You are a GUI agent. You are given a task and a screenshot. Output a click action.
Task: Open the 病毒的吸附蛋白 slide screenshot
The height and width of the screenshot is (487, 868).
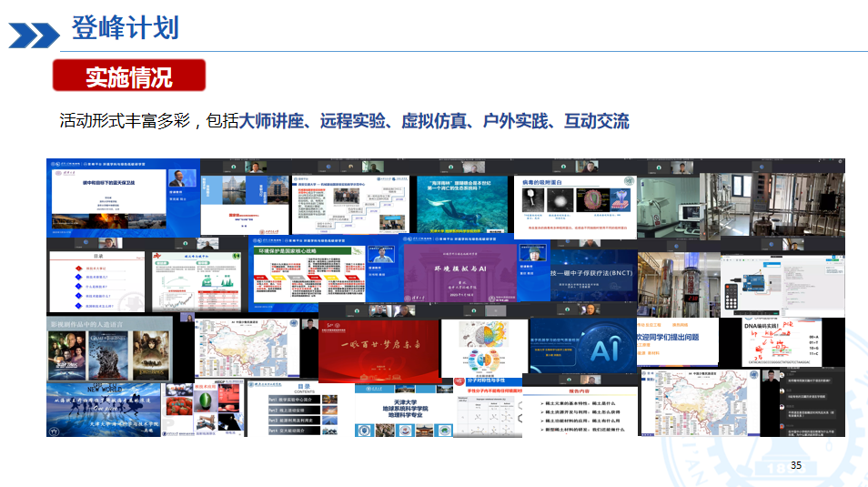pos(575,208)
